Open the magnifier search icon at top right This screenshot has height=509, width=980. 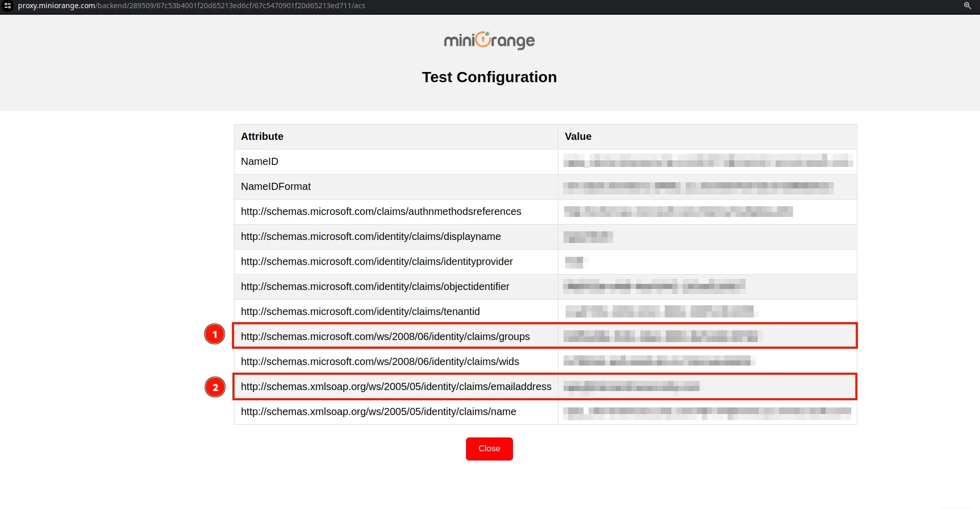[968, 6]
